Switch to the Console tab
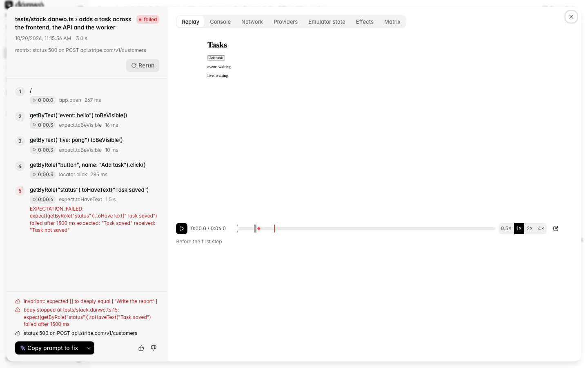The image size is (588, 368). [x=220, y=22]
